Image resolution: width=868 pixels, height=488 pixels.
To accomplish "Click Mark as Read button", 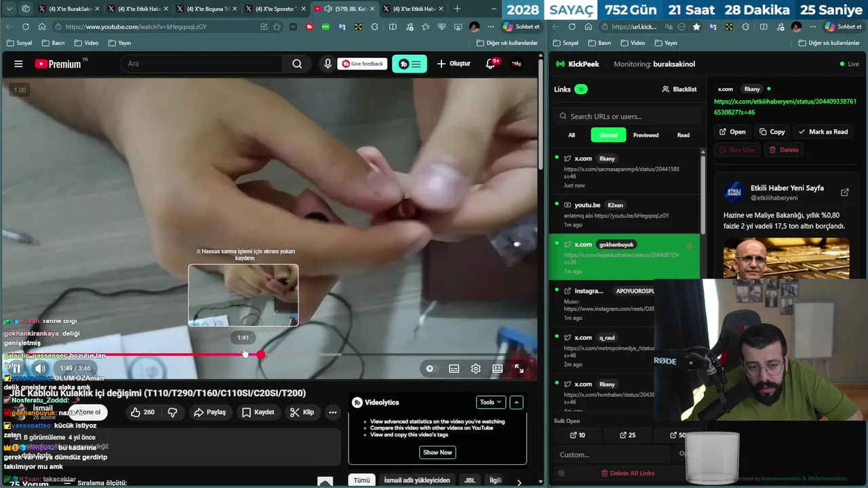I will [823, 131].
